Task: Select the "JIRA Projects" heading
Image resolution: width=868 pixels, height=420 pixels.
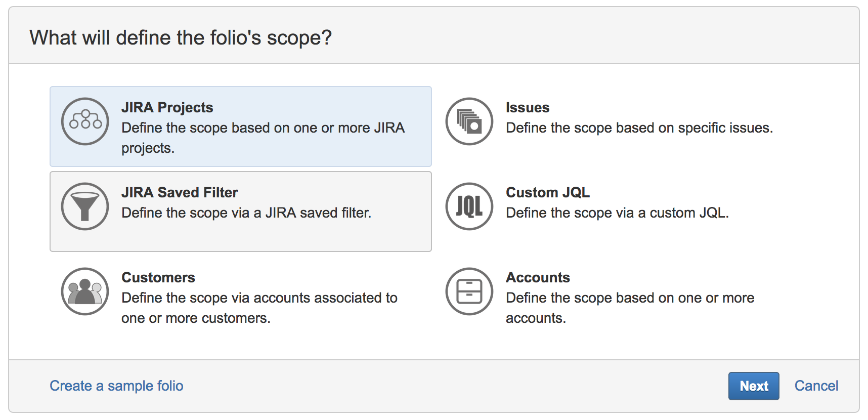Action: point(167,107)
